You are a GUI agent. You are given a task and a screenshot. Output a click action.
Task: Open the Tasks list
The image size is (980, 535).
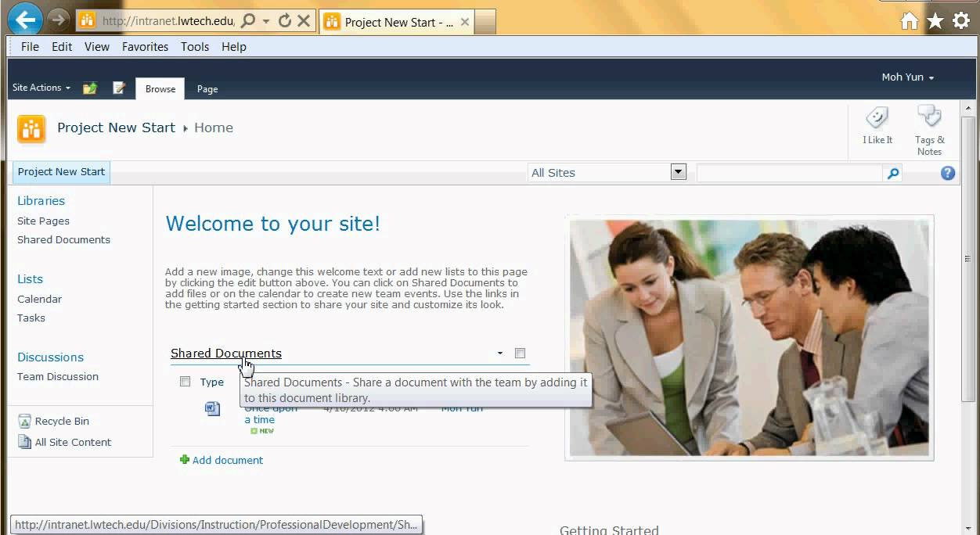tap(31, 318)
